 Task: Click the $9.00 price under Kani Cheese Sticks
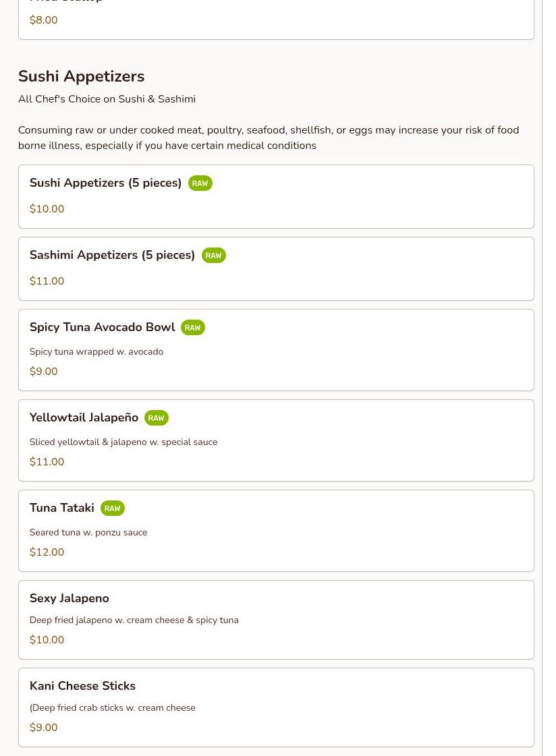(x=43, y=728)
